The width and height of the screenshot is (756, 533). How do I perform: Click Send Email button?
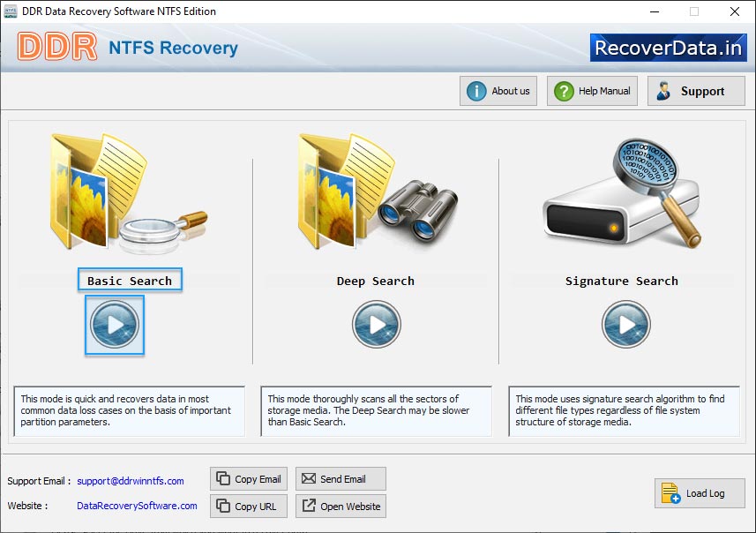(x=341, y=479)
